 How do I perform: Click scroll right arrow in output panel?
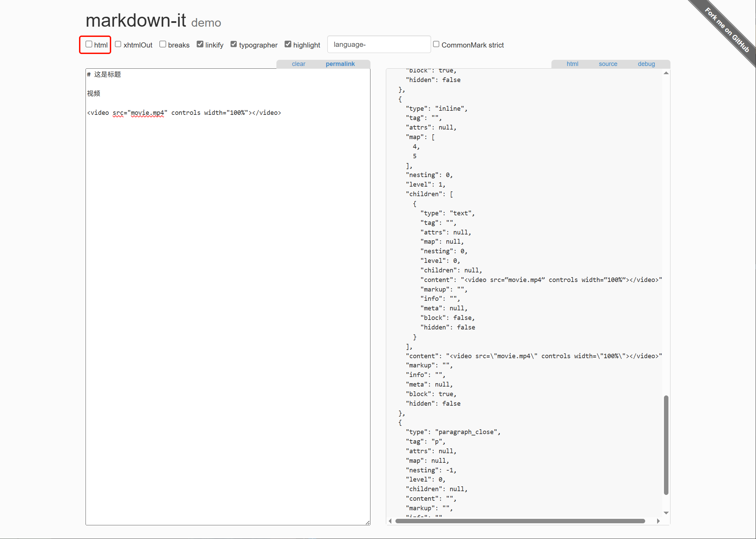coord(659,521)
